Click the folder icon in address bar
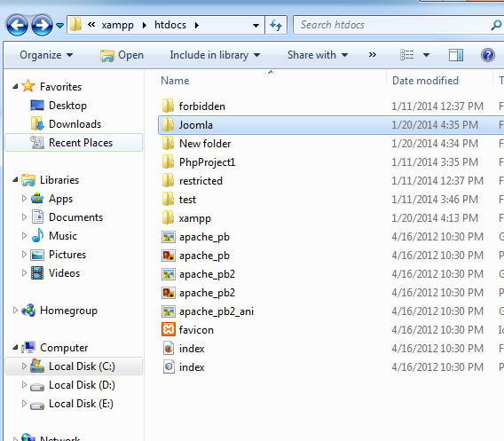 [75, 25]
